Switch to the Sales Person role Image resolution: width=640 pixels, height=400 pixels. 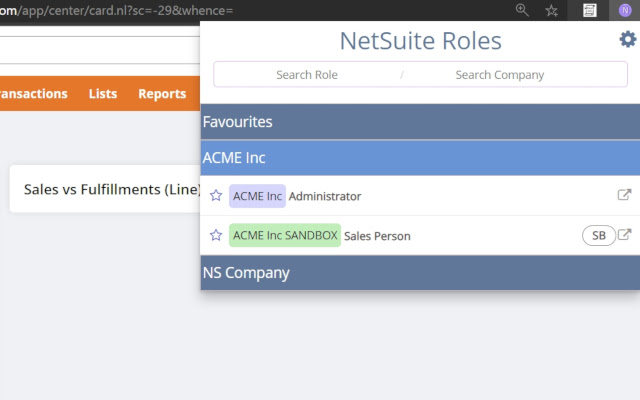[377, 236]
